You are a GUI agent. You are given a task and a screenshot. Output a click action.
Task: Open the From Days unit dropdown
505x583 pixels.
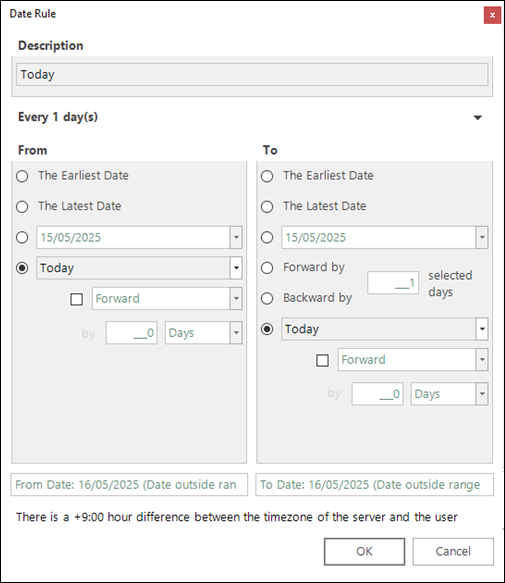(203, 332)
